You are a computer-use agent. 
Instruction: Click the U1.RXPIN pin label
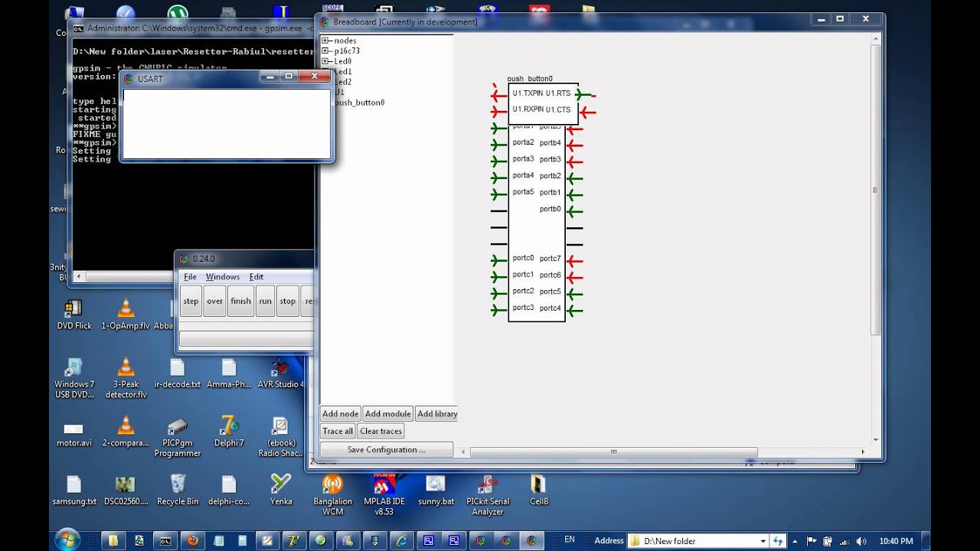528,109
